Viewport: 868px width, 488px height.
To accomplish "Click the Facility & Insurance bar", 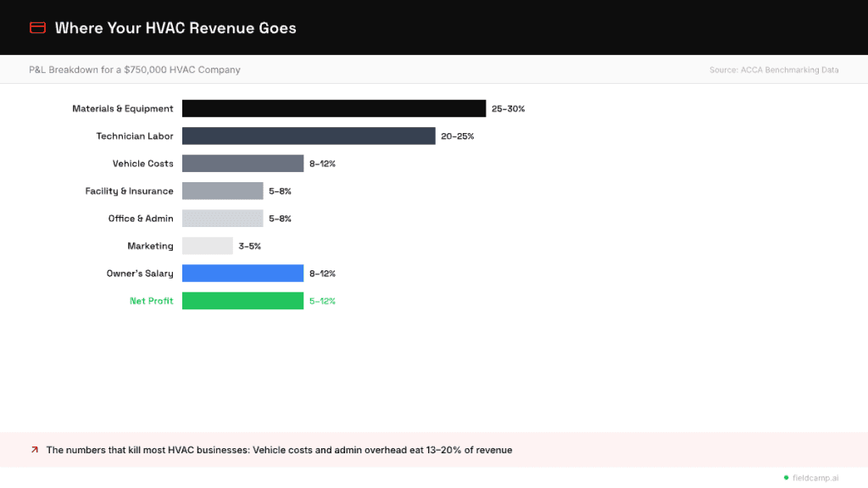I will tap(222, 191).
